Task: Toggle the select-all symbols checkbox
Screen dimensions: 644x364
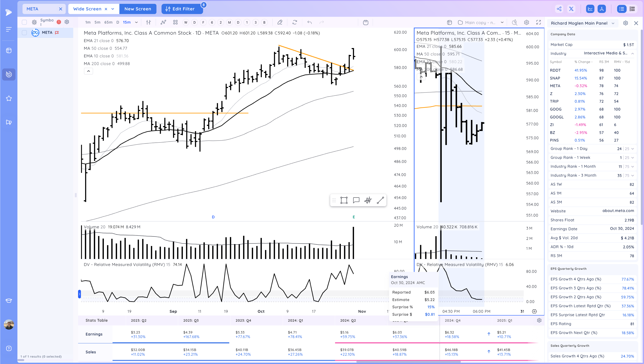Action: point(24,22)
